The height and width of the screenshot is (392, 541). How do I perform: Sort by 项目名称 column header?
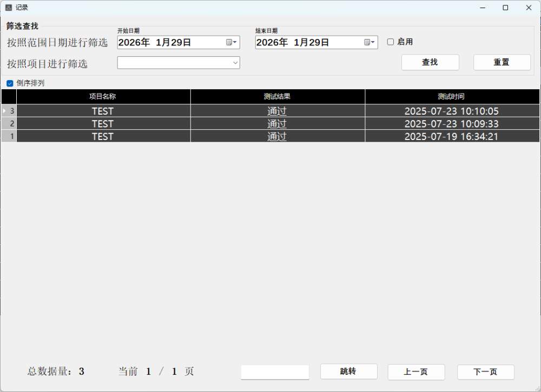(x=103, y=97)
